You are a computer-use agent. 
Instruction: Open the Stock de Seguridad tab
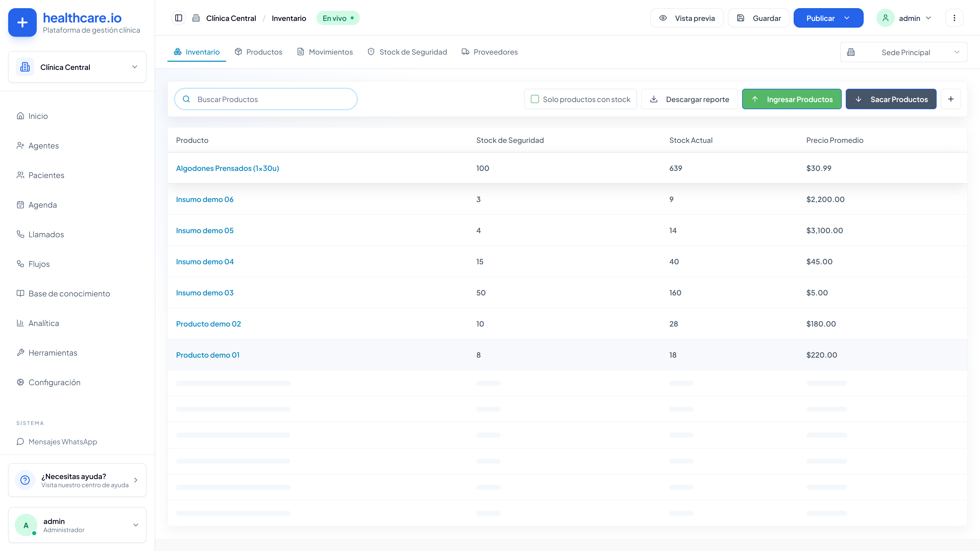pos(407,52)
